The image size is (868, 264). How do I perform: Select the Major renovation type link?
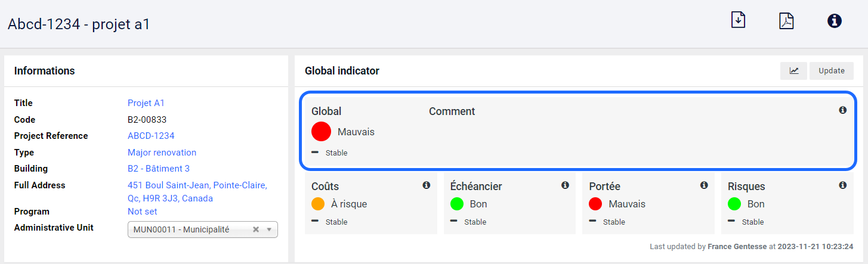(x=162, y=153)
